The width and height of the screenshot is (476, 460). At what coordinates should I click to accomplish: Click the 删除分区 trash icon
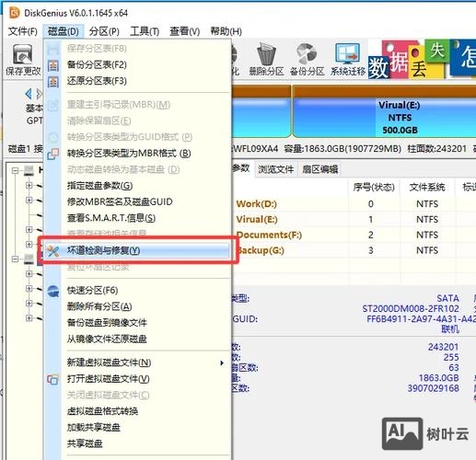tap(266, 60)
